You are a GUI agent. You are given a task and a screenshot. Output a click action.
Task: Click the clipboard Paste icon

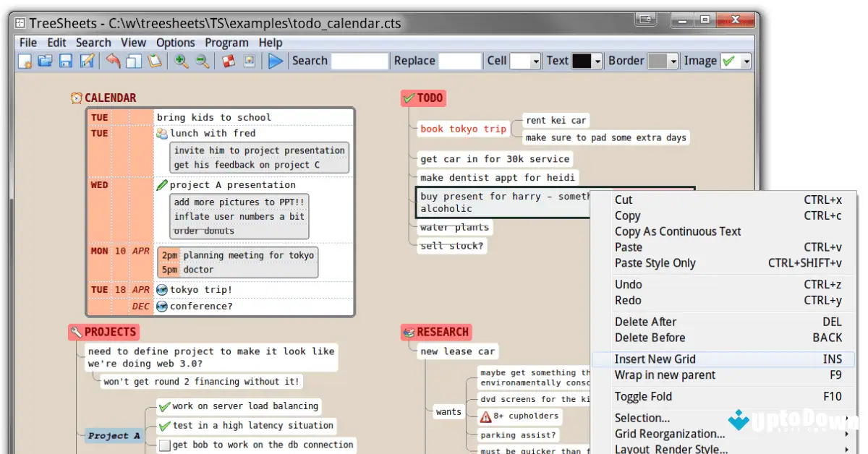[x=156, y=61]
